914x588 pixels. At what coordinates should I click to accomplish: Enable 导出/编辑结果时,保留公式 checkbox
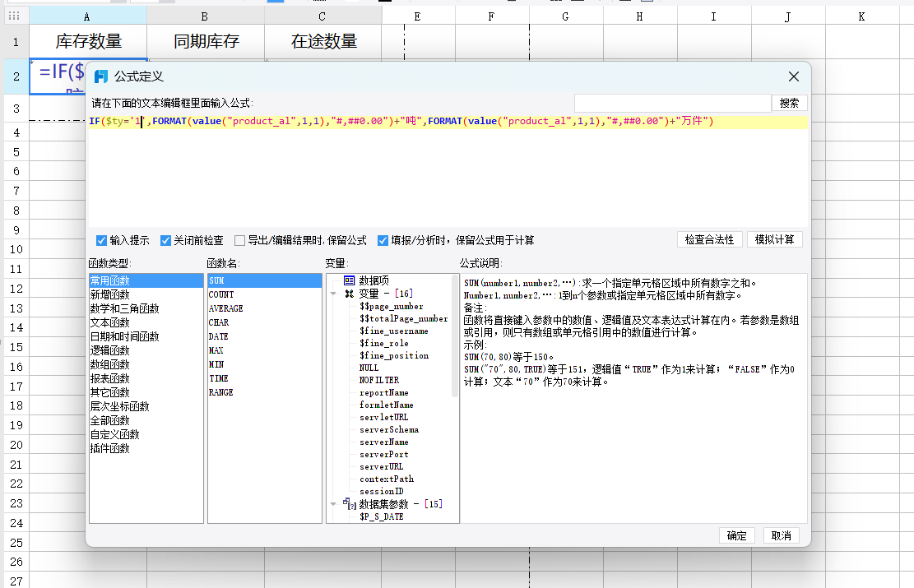(240, 241)
